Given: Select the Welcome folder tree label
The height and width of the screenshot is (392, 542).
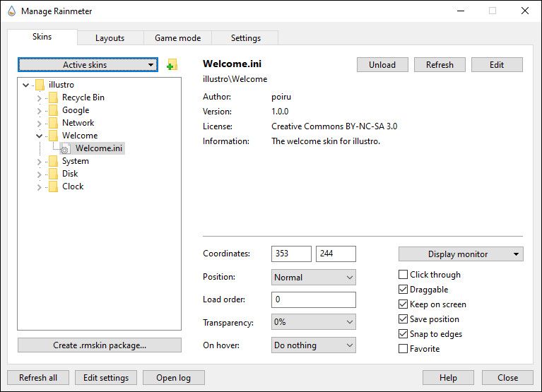Looking at the screenshot, I should pyautogui.click(x=80, y=136).
